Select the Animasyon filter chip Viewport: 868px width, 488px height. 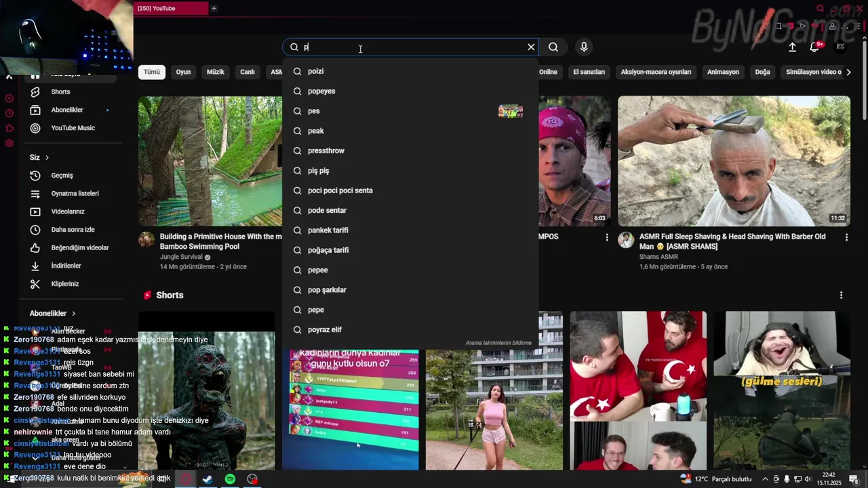(723, 72)
